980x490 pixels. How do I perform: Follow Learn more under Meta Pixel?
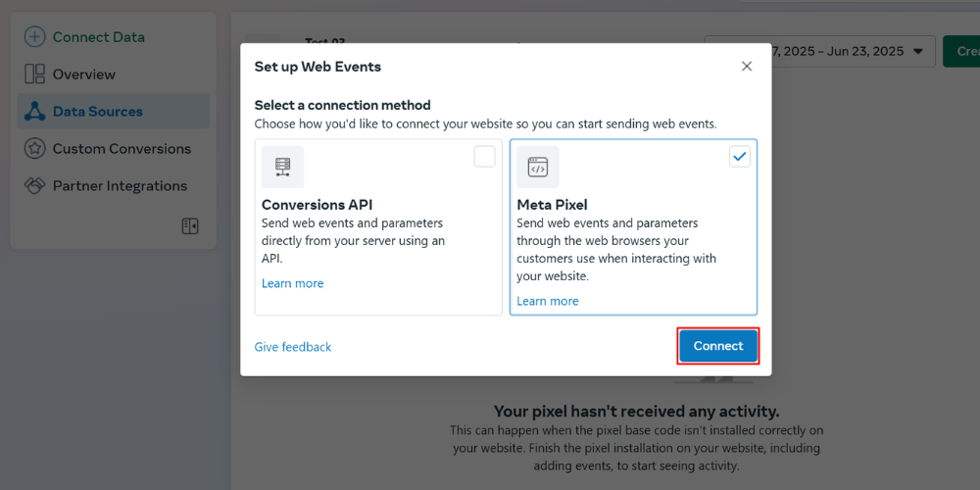(548, 301)
